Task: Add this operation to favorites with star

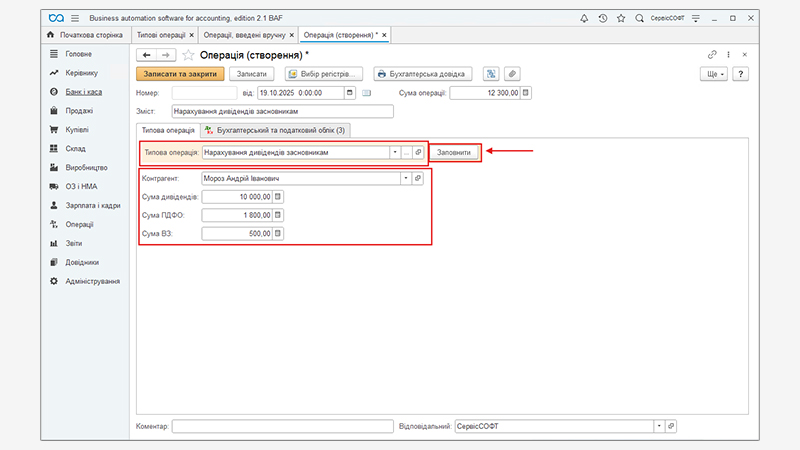Action: coord(188,55)
